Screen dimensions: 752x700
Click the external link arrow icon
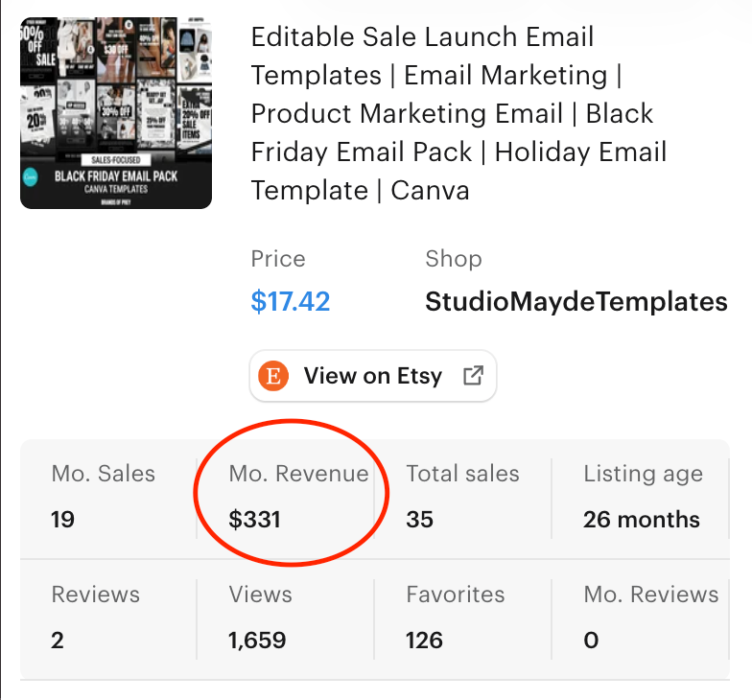(x=473, y=376)
